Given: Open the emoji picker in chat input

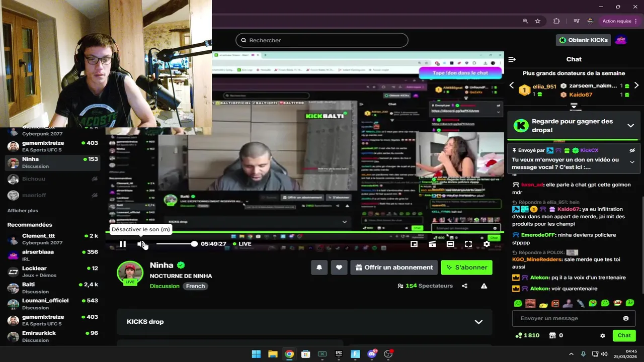Looking at the screenshot, I should point(626,318).
